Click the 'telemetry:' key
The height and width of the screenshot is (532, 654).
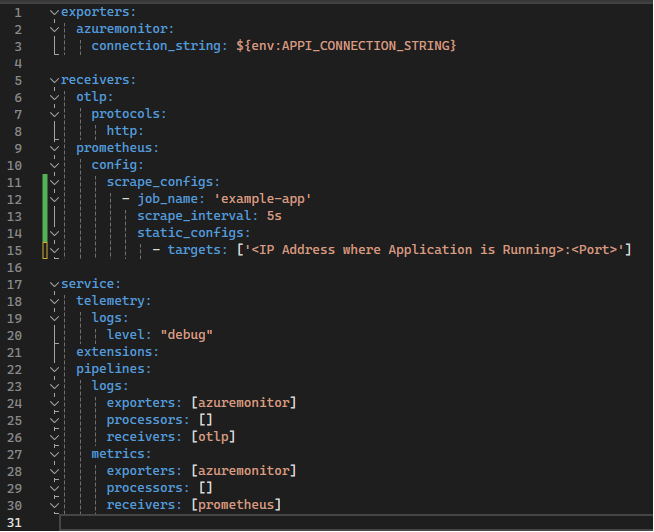point(113,301)
